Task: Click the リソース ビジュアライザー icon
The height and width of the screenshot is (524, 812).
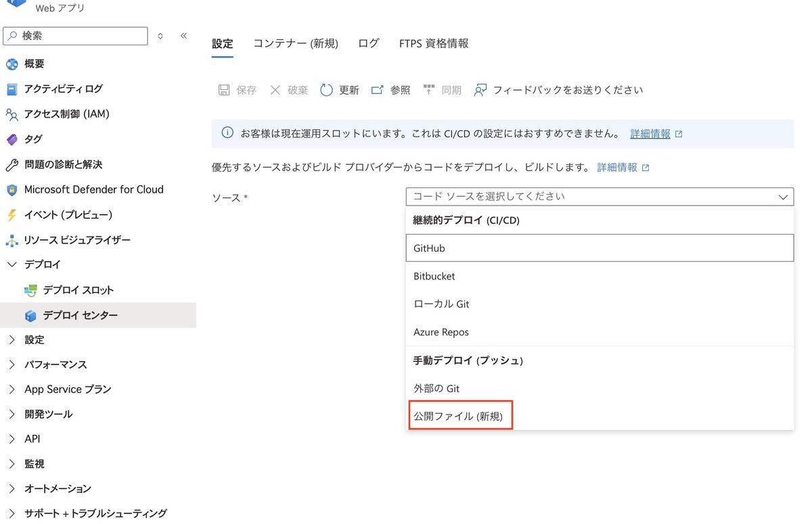Action: [x=12, y=240]
